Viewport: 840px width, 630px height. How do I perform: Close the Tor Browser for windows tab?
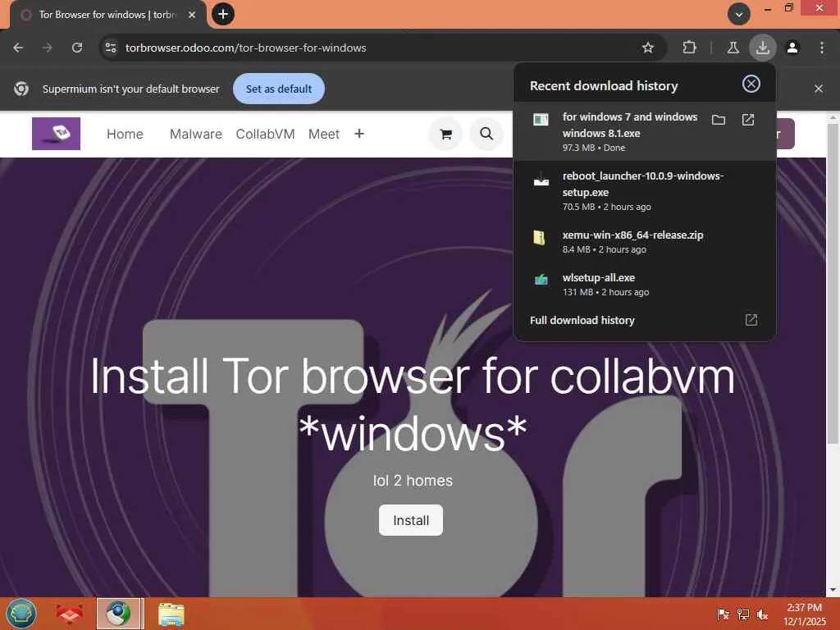click(x=192, y=15)
